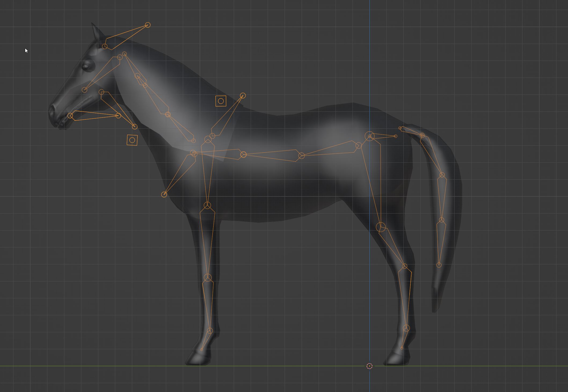Image resolution: width=568 pixels, height=392 pixels.
Task: Select the tail's lowest bone tip joint
Action: 439,265
